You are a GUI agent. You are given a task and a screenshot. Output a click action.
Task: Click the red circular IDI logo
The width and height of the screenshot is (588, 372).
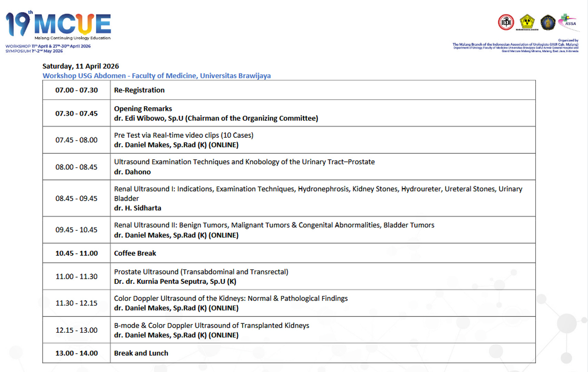506,22
